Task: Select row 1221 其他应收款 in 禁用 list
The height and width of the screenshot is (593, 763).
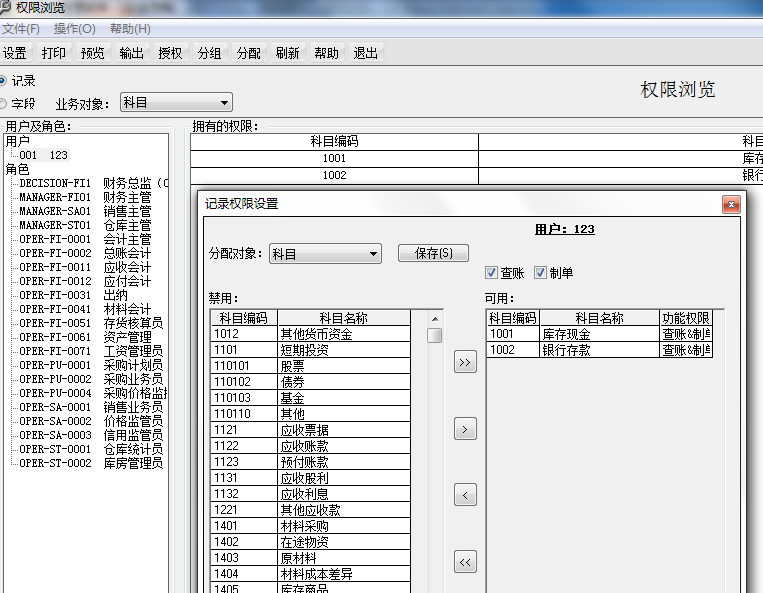Action: point(310,510)
